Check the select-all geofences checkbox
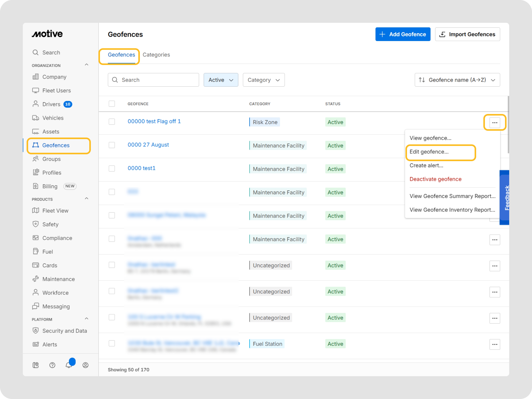Screen dimensions: 532x399 (x=112, y=104)
